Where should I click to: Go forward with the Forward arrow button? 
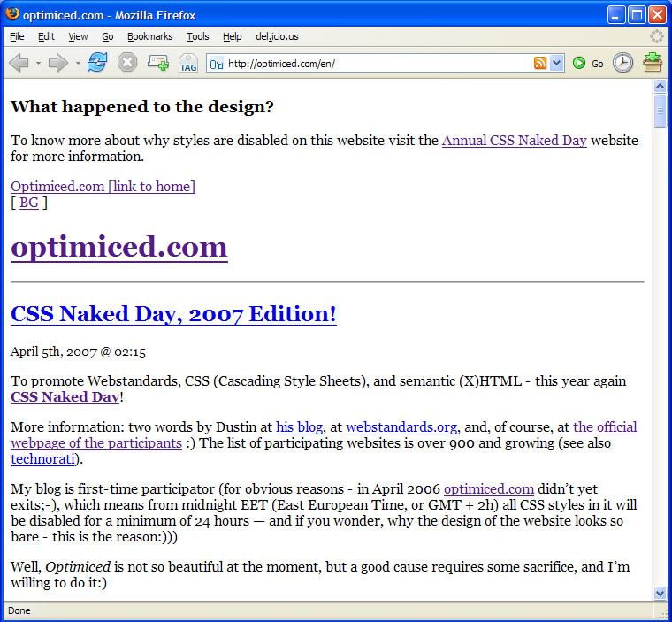click(57, 64)
